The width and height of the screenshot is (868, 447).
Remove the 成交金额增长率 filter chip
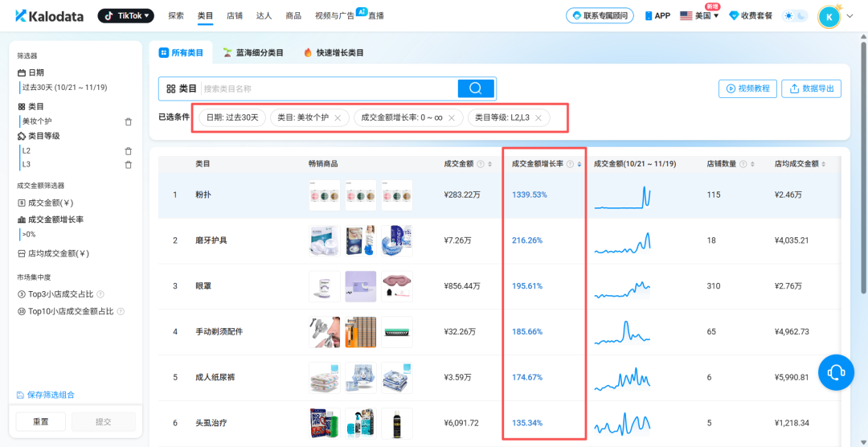point(451,117)
